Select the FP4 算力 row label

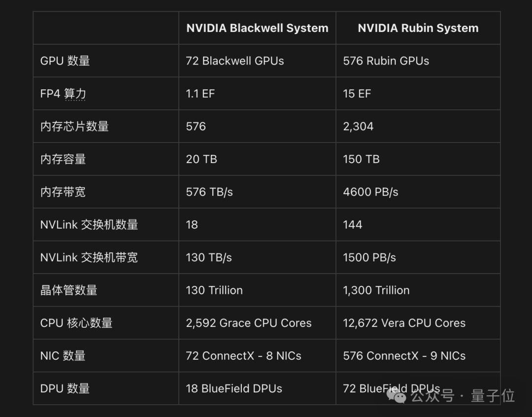63,94
